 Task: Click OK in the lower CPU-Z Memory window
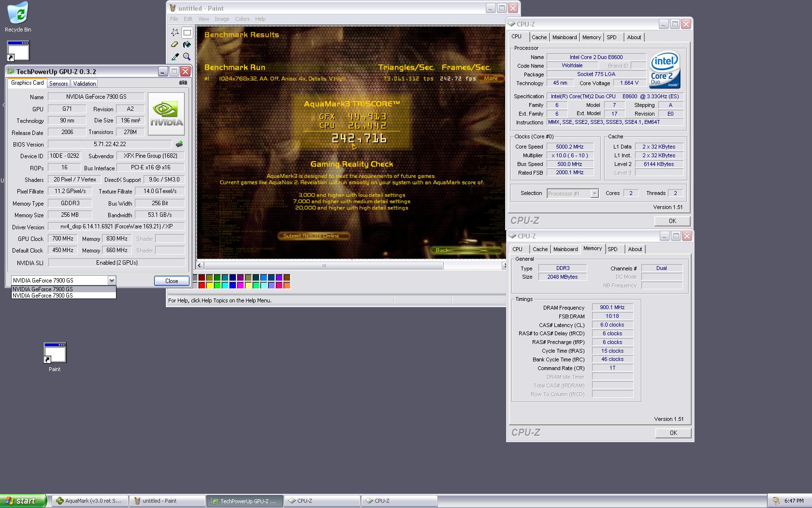[673, 433]
